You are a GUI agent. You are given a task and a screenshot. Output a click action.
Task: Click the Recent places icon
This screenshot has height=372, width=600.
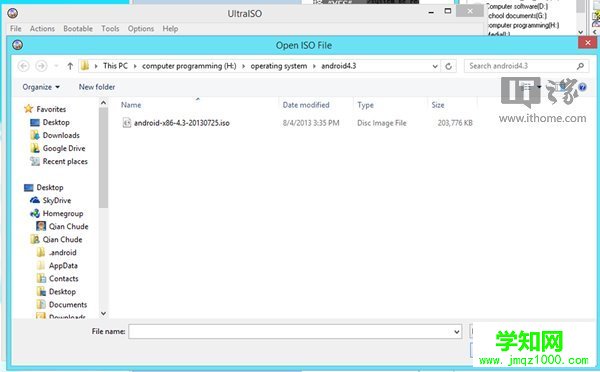(35, 161)
